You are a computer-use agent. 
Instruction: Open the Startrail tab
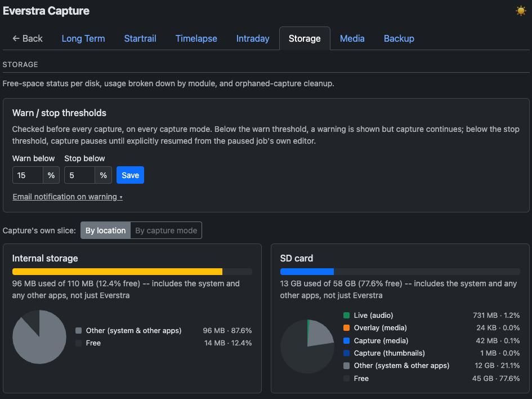(140, 38)
